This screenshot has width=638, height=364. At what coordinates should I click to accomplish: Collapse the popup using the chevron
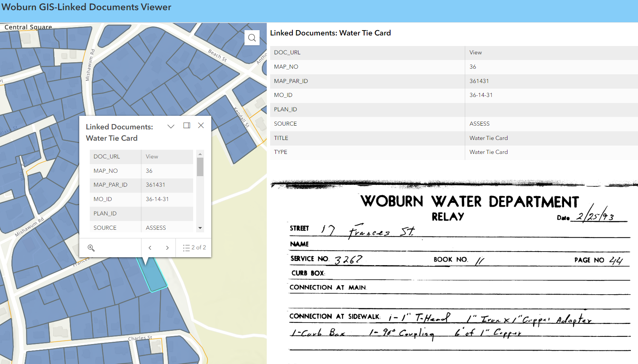click(171, 126)
